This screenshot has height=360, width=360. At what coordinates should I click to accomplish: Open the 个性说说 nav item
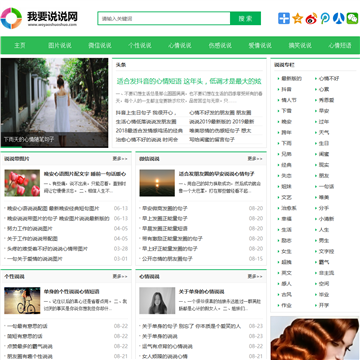pos(140,45)
